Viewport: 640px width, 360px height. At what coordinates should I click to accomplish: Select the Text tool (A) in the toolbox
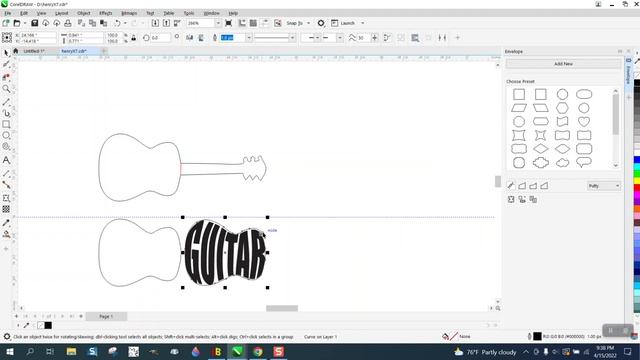pos(6,160)
